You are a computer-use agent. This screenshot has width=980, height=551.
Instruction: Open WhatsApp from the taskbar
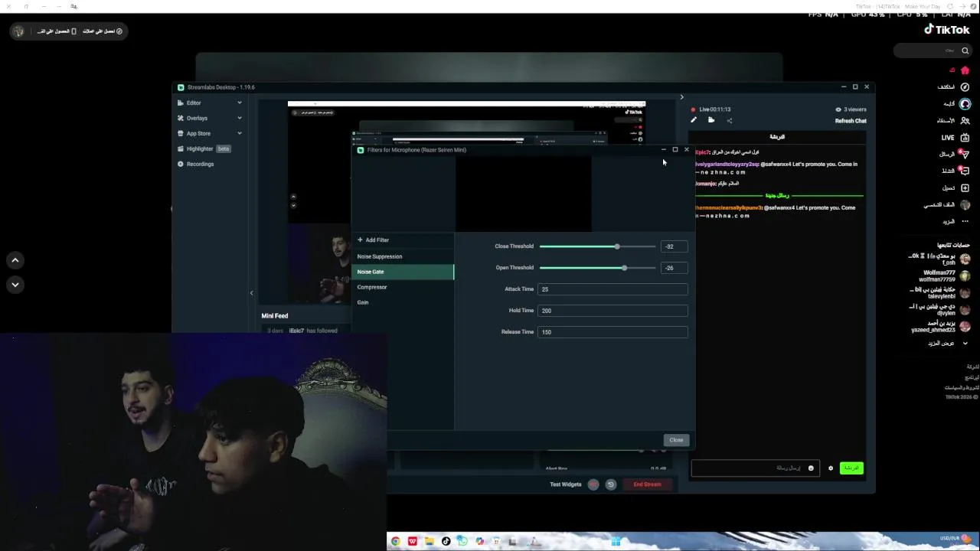coord(462,541)
